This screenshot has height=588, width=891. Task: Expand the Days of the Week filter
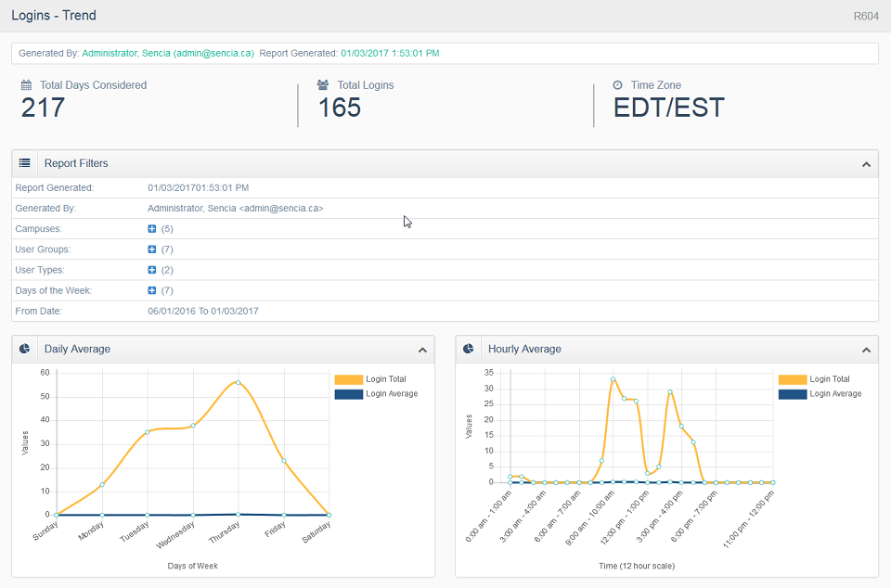pyautogui.click(x=152, y=290)
